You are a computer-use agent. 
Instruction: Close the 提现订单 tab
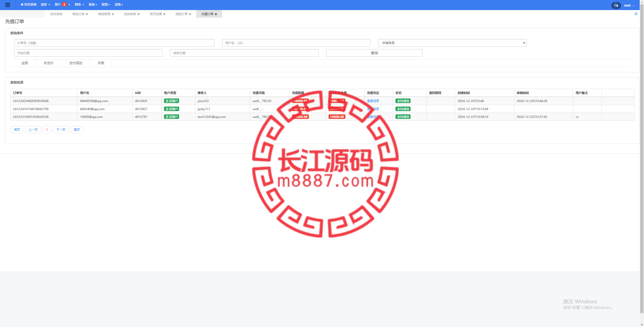[190, 14]
